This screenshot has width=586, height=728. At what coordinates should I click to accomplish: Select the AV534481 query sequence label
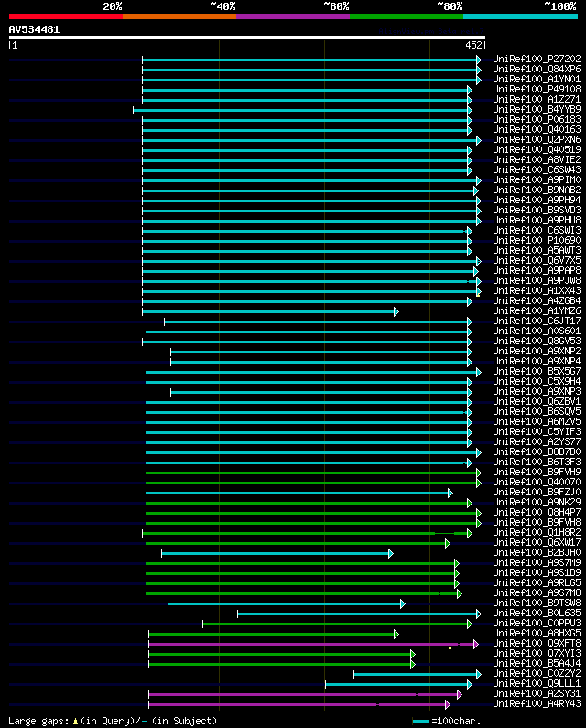coord(35,29)
